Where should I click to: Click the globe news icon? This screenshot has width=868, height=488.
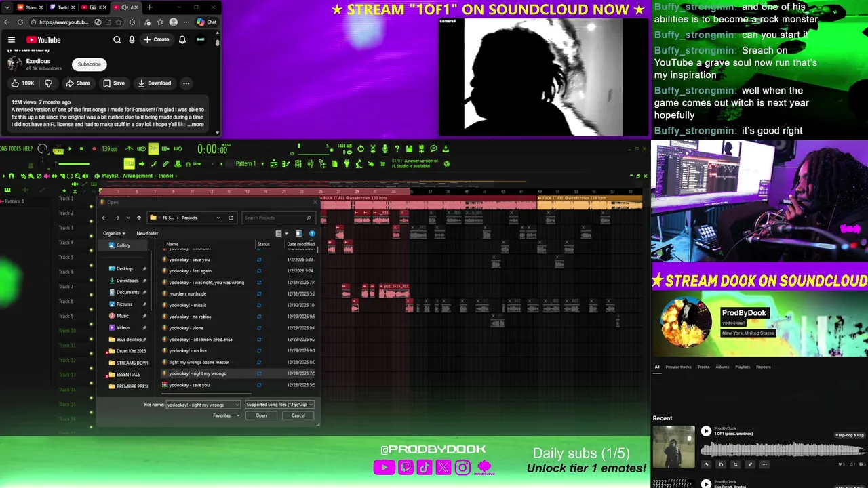point(447,164)
